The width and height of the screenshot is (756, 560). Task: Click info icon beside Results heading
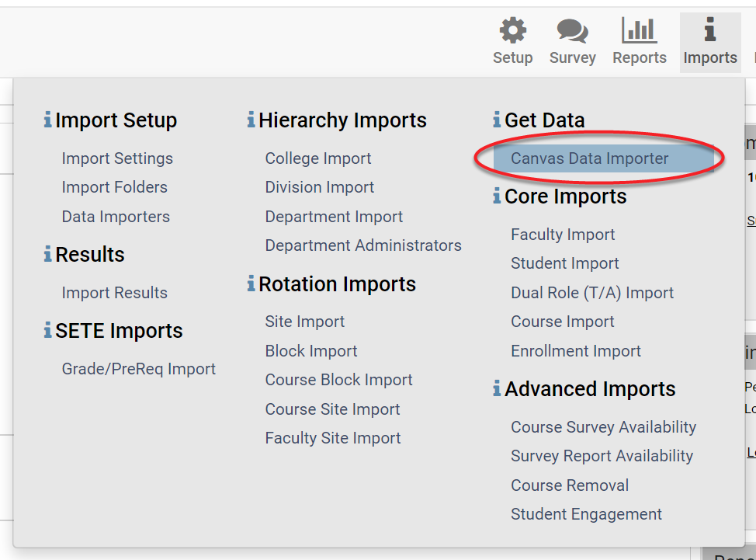[x=48, y=255]
